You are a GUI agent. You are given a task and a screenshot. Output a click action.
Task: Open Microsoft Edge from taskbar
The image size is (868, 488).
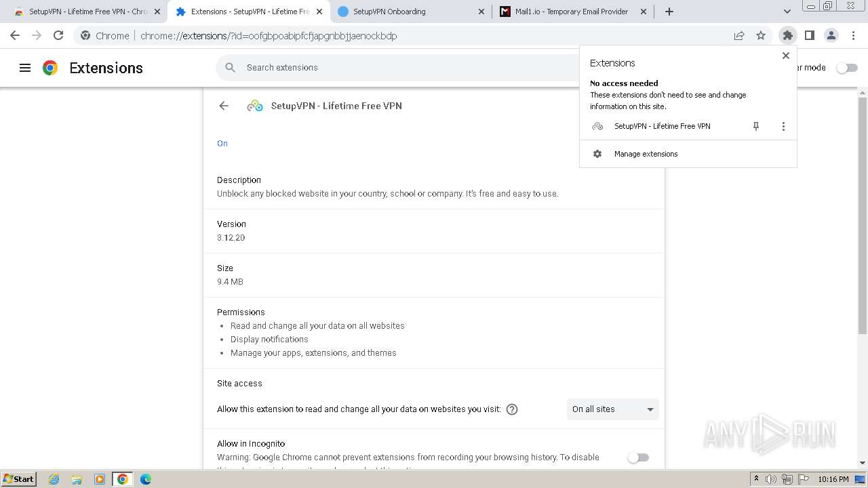(146, 479)
